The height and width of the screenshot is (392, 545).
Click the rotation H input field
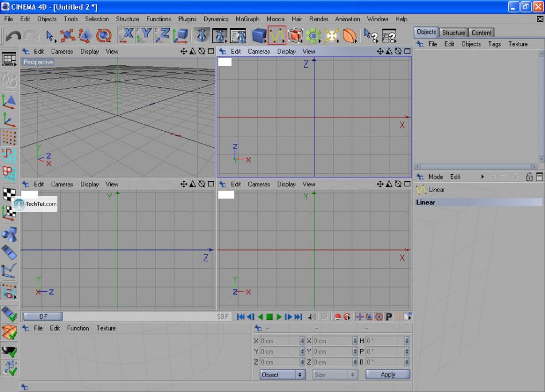click(385, 341)
